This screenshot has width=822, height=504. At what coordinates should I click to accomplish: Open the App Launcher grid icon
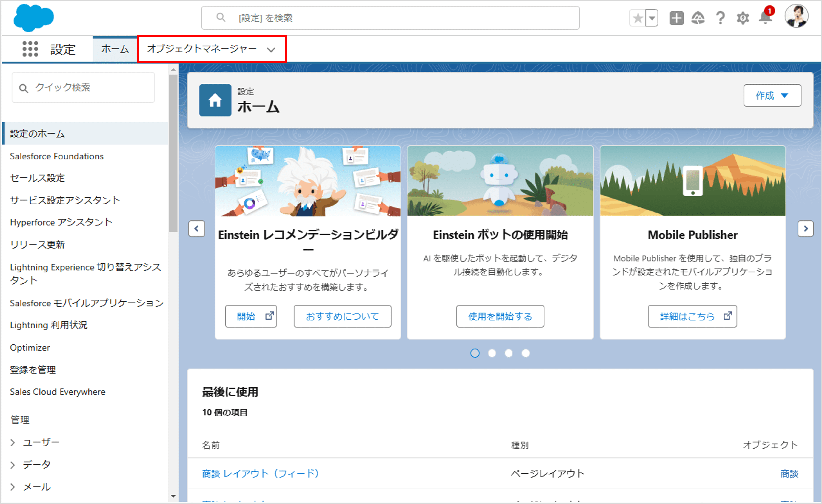30,49
